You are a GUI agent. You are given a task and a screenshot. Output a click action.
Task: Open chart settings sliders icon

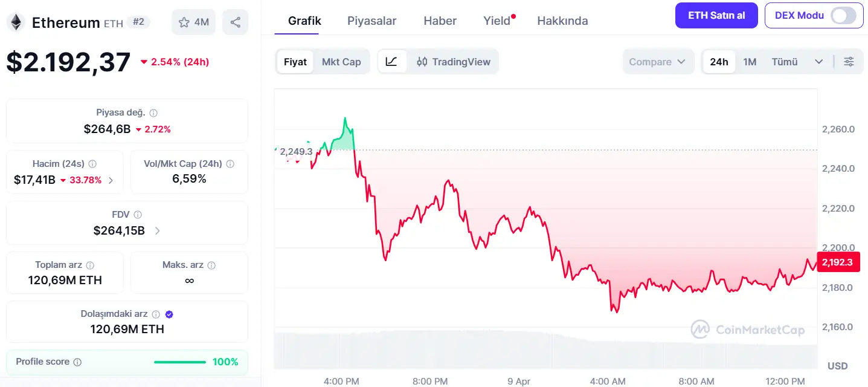849,62
